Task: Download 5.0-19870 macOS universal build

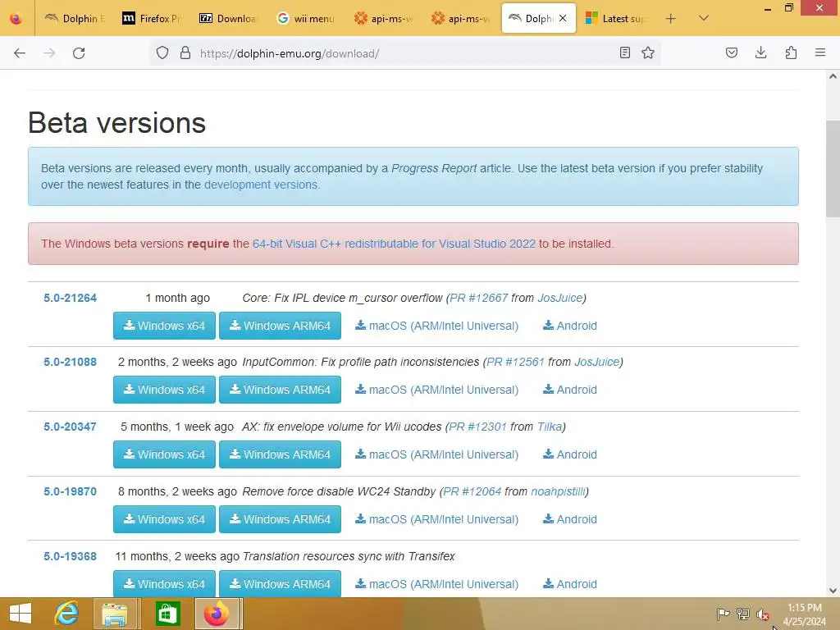Action: 436,519
